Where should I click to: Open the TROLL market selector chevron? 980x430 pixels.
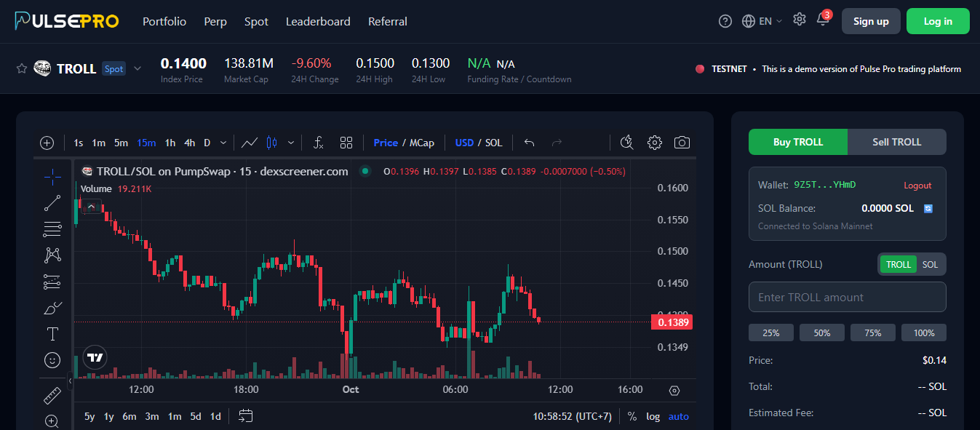137,68
